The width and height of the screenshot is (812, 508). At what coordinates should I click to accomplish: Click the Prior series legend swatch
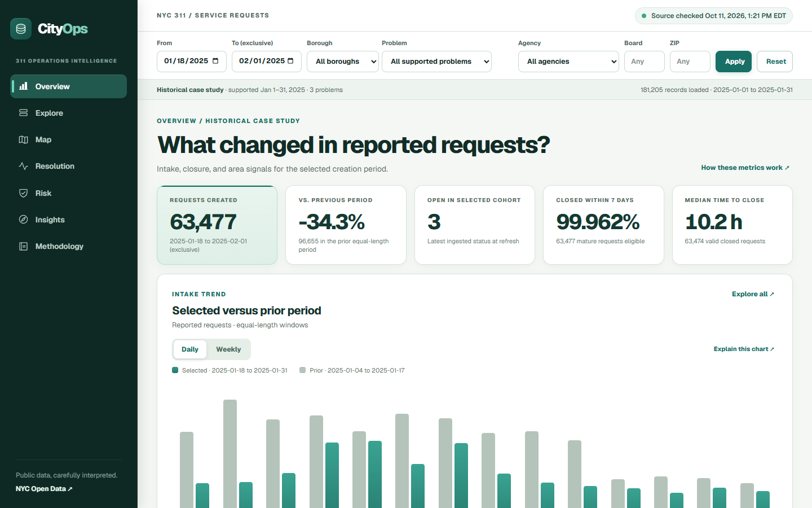pyautogui.click(x=303, y=370)
